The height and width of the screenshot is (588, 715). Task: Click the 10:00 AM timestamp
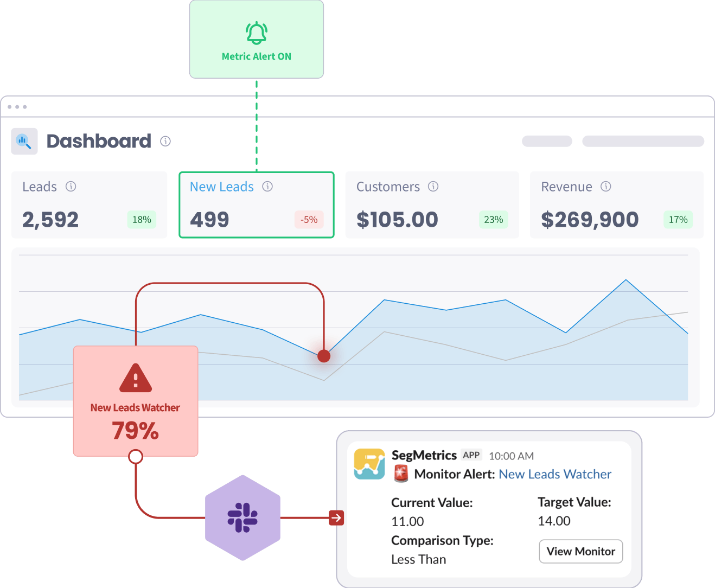(511, 456)
